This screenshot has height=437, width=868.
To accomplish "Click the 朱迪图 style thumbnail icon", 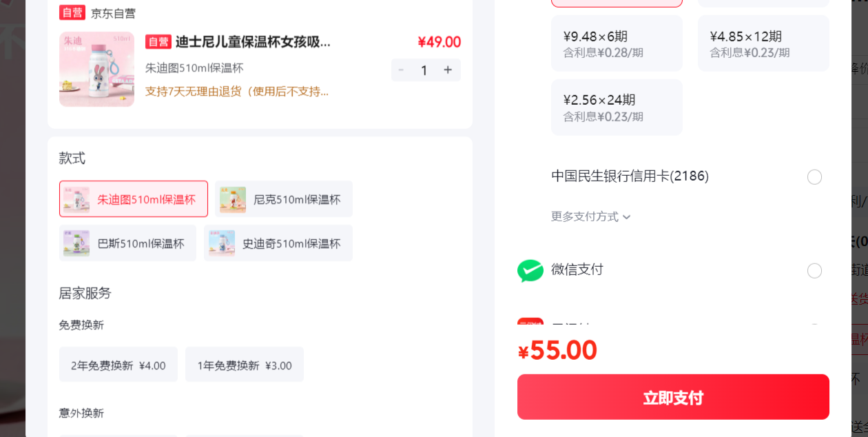I will click(76, 199).
